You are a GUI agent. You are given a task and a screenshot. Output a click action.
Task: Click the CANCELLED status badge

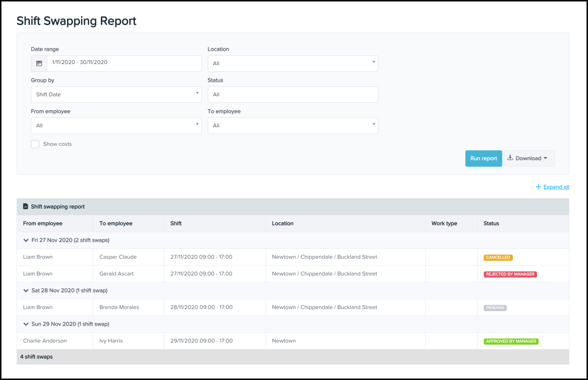coord(498,257)
